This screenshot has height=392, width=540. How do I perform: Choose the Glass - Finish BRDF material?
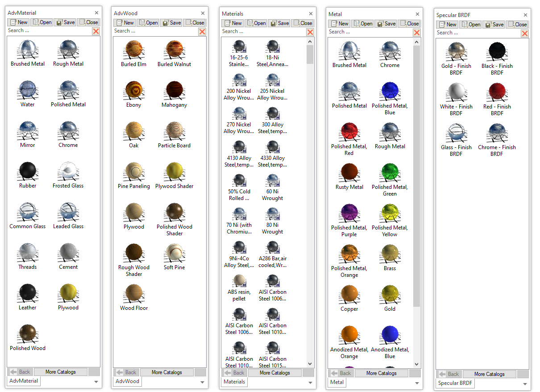pyautogui.click(x=456, y=140)
